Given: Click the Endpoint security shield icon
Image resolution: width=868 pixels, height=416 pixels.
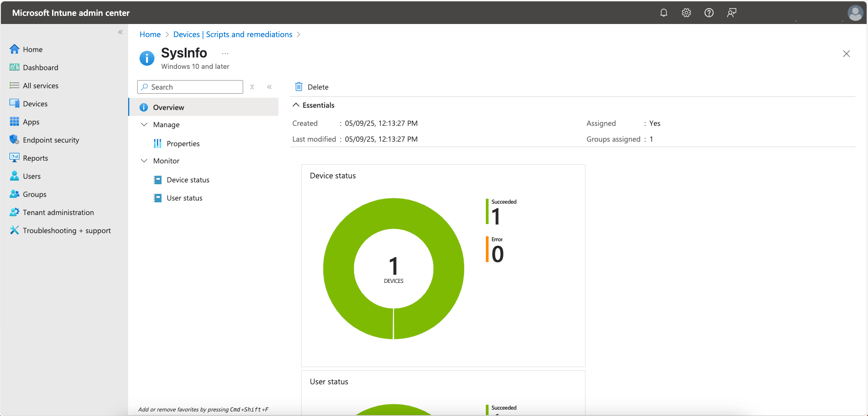Looking at the screenshot, I should pyautogui.click(x=14, y=139).
